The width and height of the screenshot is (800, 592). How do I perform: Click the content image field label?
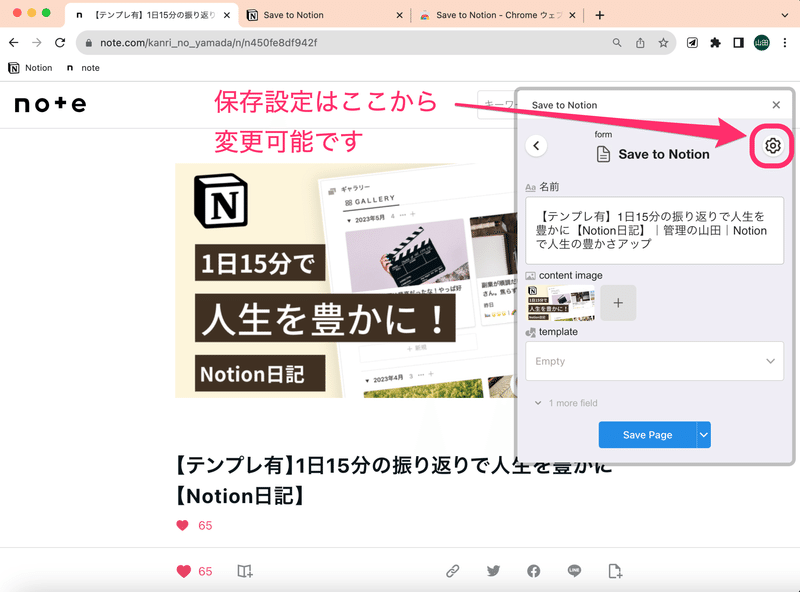click(x=570, y=276)
